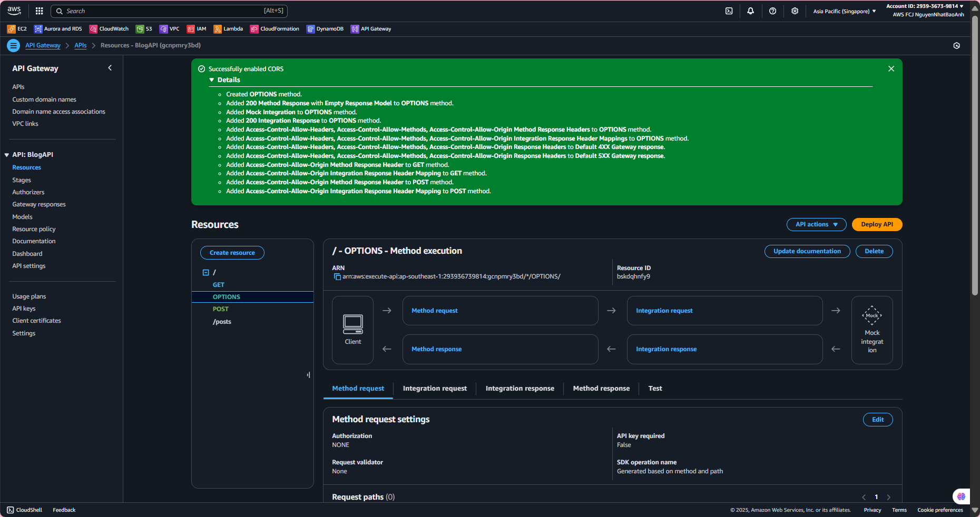Open the Lambda shortcut in favorites bar
This screenshot has width=980, height=517.
pyautogui.click(x=228, y=29)
